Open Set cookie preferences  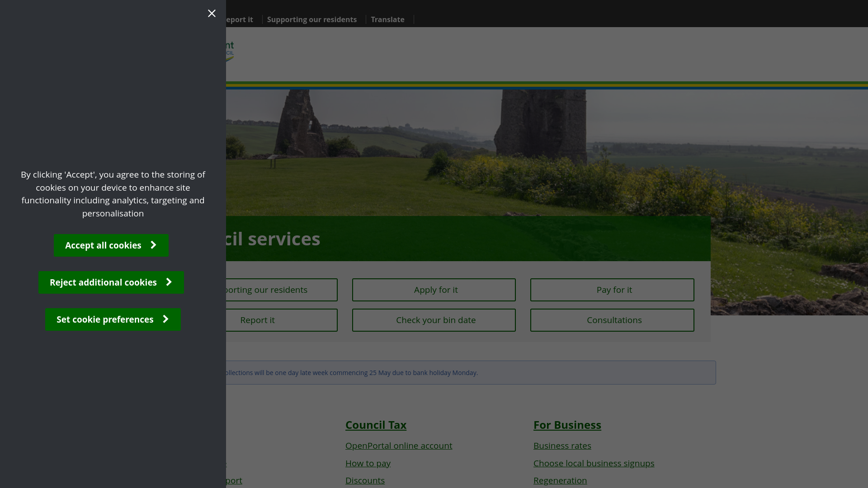coord(113,319)
